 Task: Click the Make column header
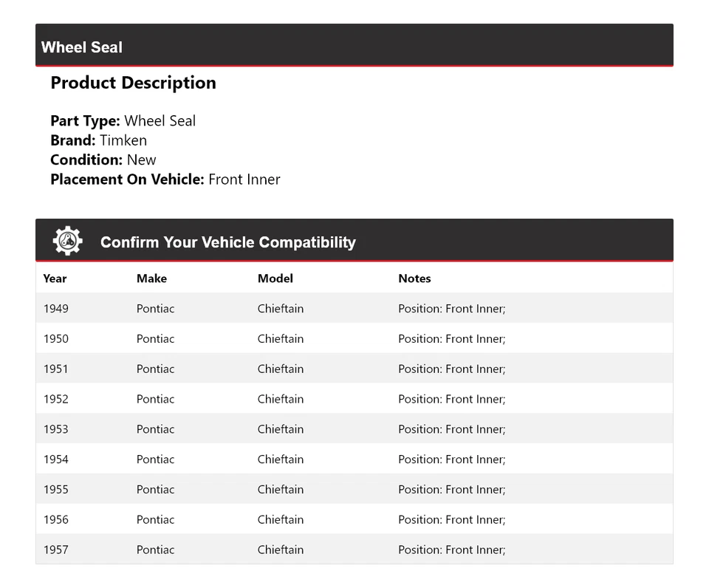pyautogui.click(x=151, y=278)
